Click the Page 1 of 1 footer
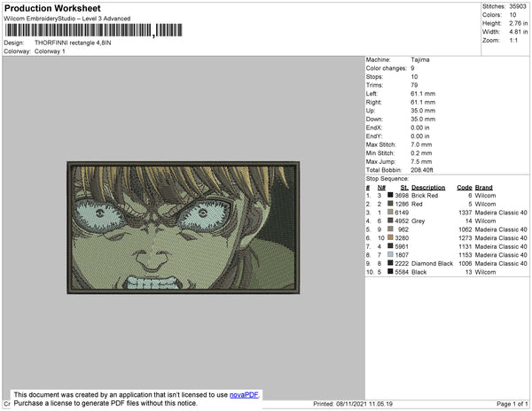Viewport: 532px width, 411px height. [x=512, y=404]
